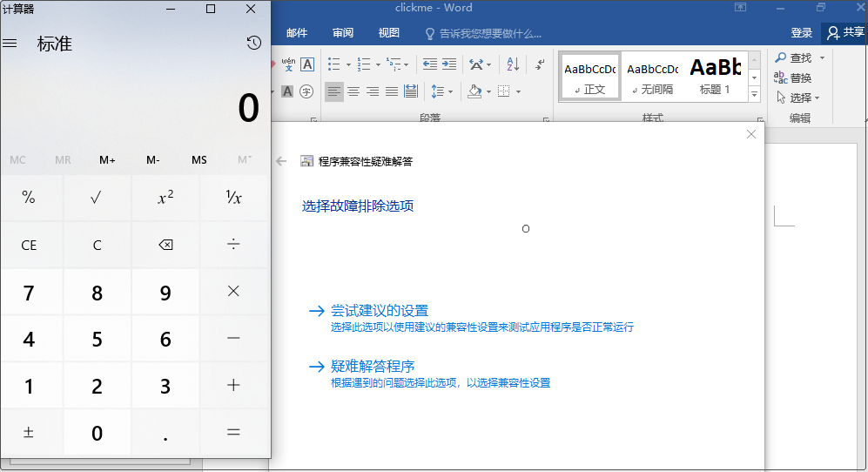Image resolution: width=868 pixels, height=472 pixels.
Task: Click the bullets list icon in Word
Action: pyautogui.click(x=333, y=64)
